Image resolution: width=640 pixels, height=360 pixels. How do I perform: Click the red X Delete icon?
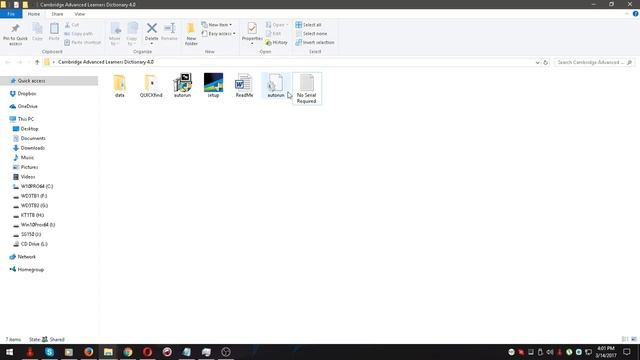[151, 29]
